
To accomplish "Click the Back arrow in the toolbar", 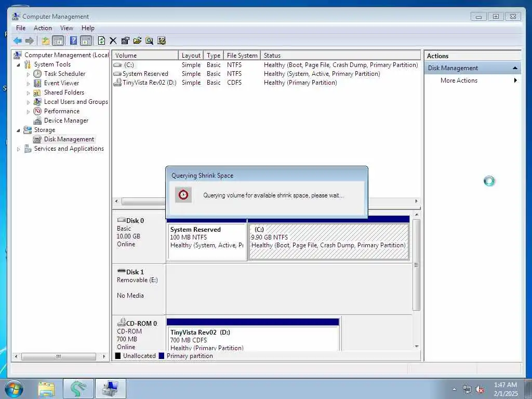I will click(18, 41).
